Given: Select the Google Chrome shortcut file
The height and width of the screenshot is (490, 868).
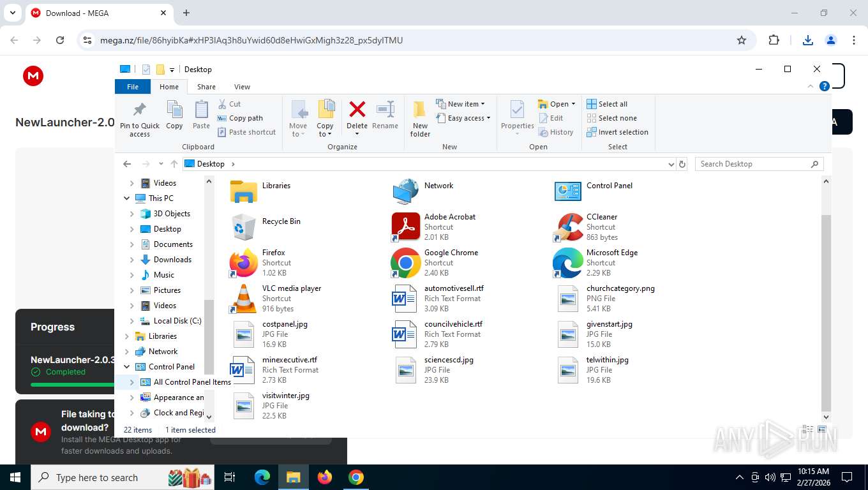Looking at the screenshot, I should pyautogui.click(x=435, y=262).
